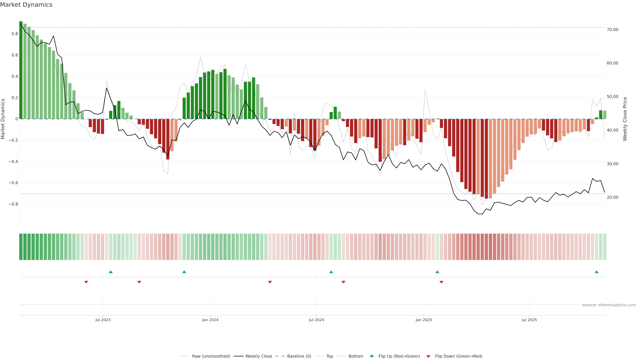Click the red triangle icon in the legend
644x362 pixels.
tap(428, 356)
